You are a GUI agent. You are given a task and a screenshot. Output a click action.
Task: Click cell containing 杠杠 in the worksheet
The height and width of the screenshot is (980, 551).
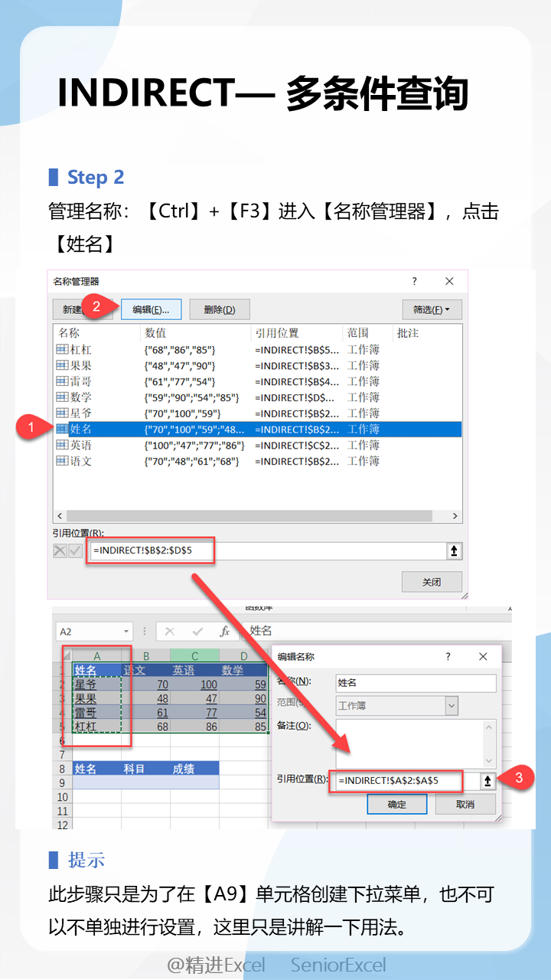pos(97,726)
